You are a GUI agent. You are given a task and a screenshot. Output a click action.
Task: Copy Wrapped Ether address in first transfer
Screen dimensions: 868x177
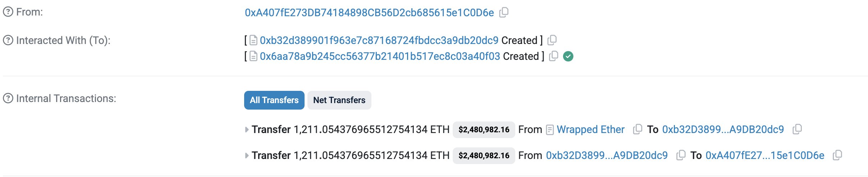coord(637,129)
